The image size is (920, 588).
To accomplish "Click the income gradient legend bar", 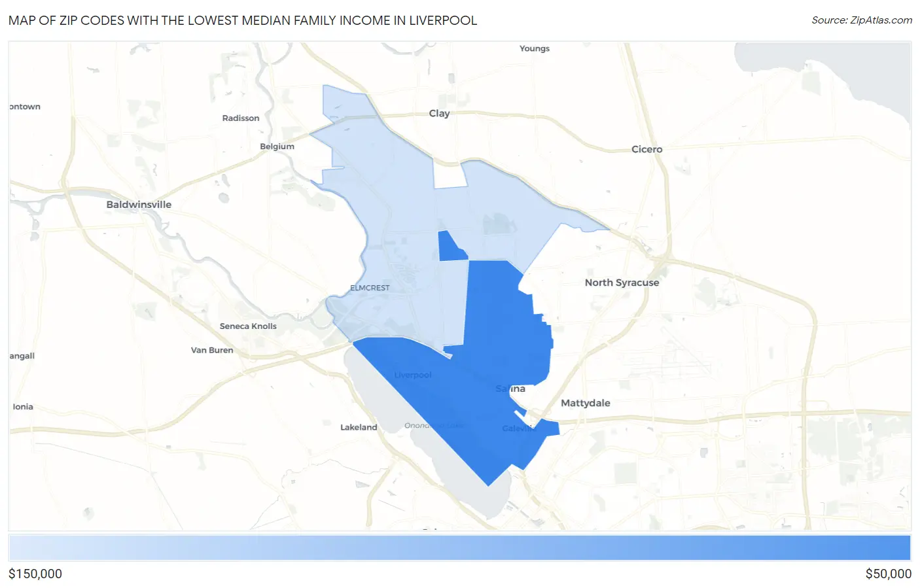I will [459, 548].
